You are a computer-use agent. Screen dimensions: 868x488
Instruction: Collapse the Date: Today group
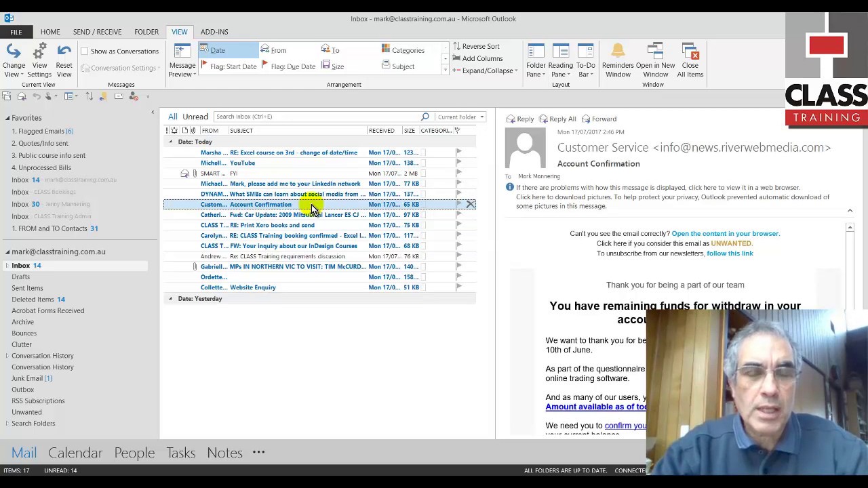[x=171, y=142]
